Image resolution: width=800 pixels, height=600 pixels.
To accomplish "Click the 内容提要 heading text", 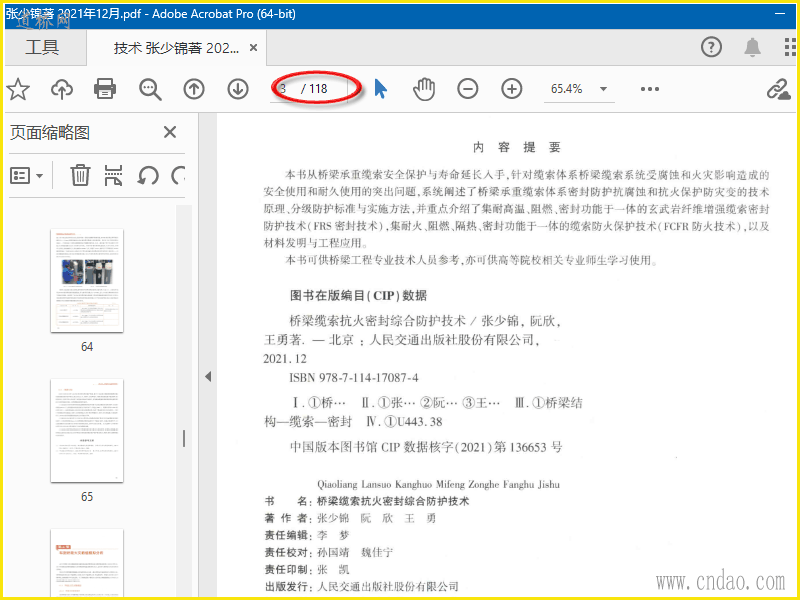I will coord(517,147).
